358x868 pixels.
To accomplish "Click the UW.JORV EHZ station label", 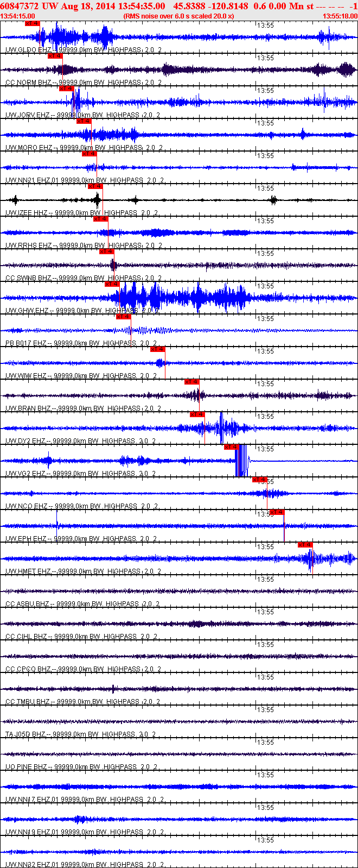I will click(84, 115).
